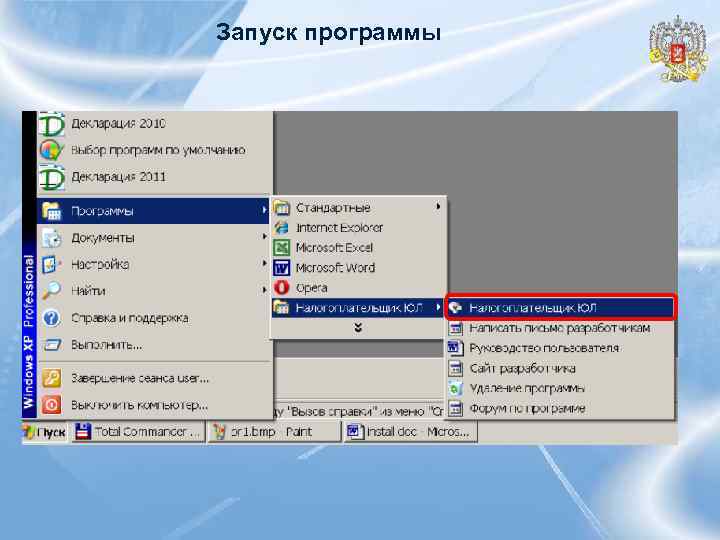Click the Paint icon in taskbar
The height and width of the screenshot is (540, 720).
[x=219, y=432]
